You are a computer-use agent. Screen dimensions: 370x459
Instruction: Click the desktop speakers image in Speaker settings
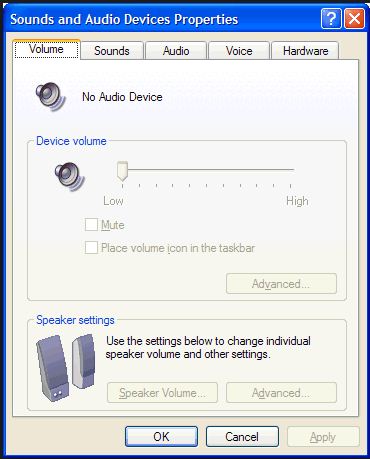66,367
